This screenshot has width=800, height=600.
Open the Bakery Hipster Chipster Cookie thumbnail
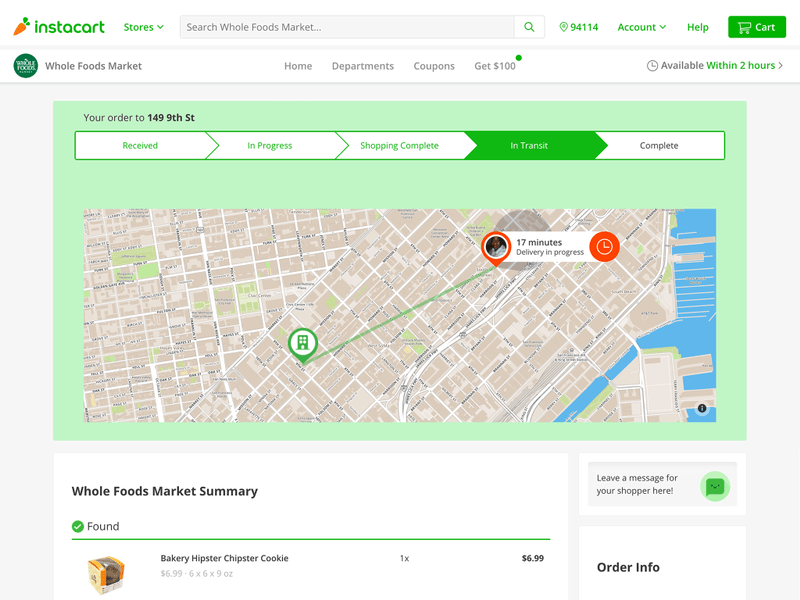pyautogui.click(x=106, y=574)
